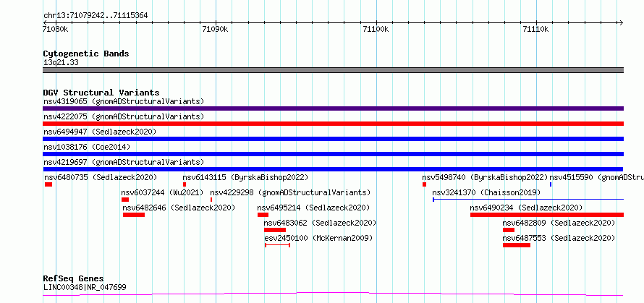Click the long red nsv6490234 variant bar
Image resolution: width=644 pixels, height=303 pixels.
coord(547,215)
